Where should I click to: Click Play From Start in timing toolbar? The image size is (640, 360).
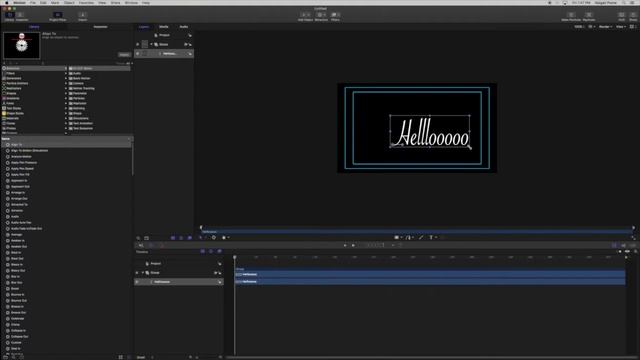click(345, 245)
